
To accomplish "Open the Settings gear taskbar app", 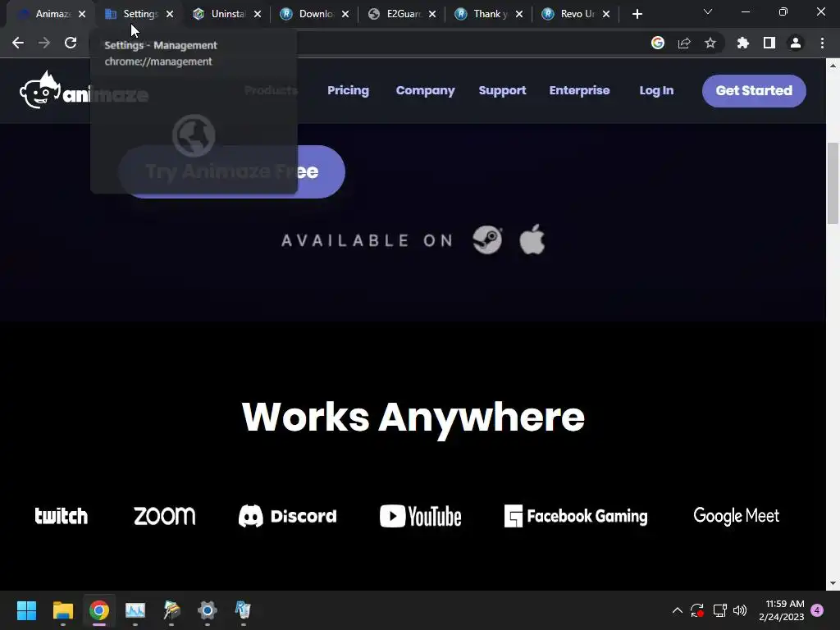I will (208, 610).
